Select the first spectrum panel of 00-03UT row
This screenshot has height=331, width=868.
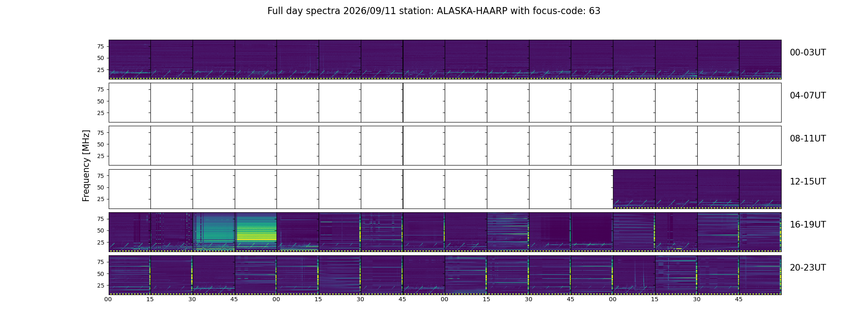tap(130, 59)
